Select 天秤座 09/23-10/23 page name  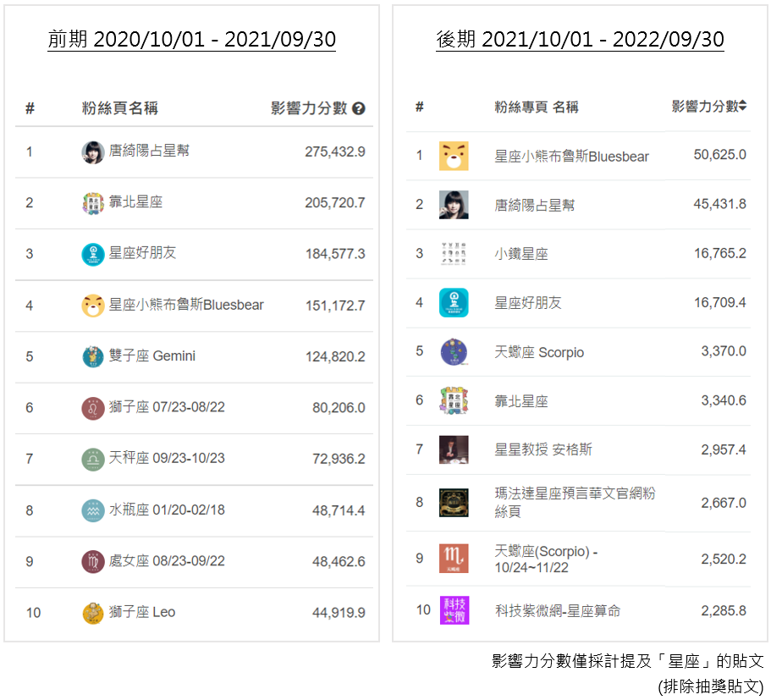click(167, 458)
